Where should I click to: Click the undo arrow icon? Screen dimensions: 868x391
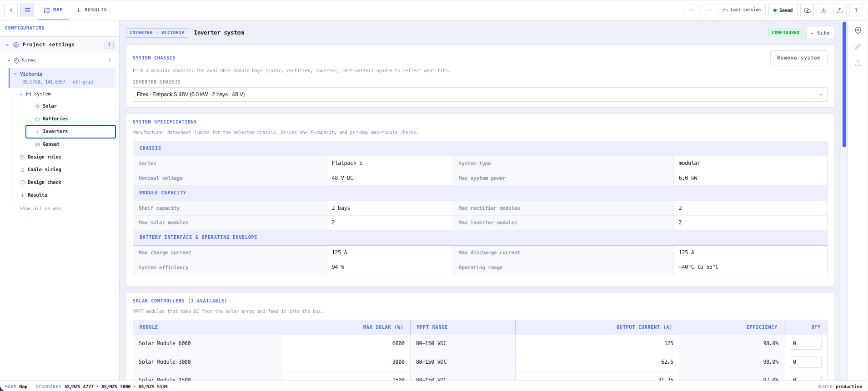(x=692, y=10)
